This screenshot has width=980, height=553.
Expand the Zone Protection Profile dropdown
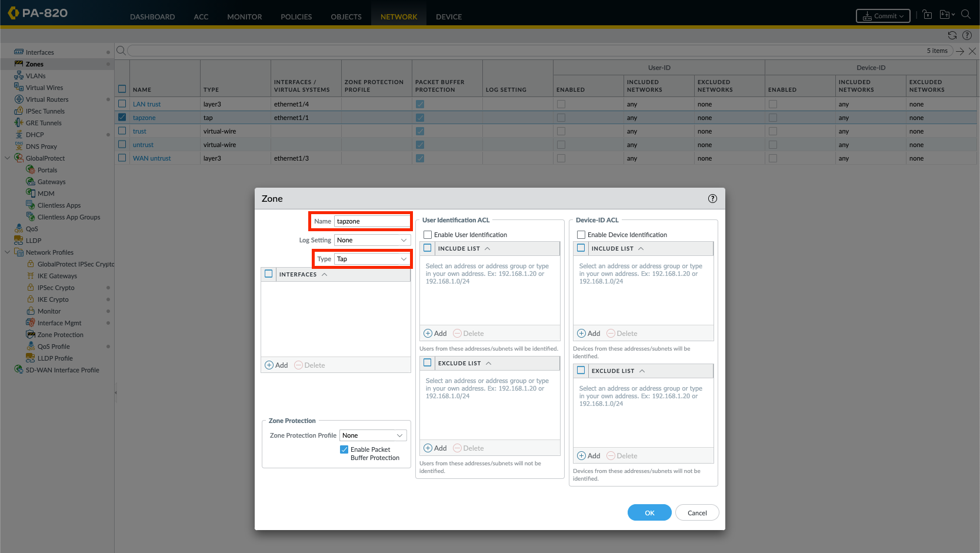pyautogui.click(x=373, y=435)
